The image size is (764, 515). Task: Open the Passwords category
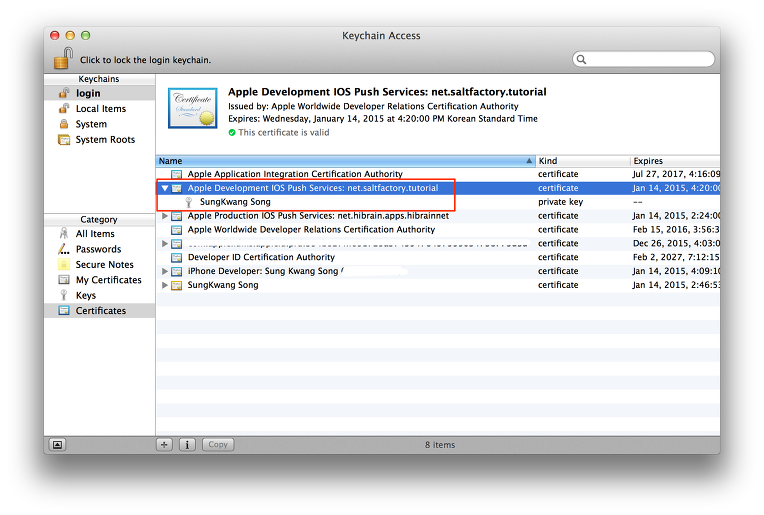coord(100,249)
